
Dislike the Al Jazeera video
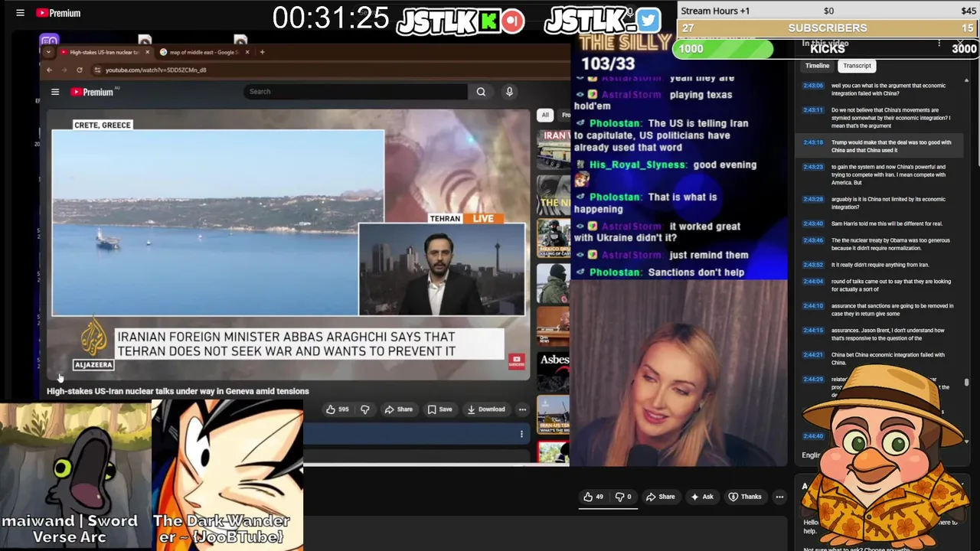(365, 409)
